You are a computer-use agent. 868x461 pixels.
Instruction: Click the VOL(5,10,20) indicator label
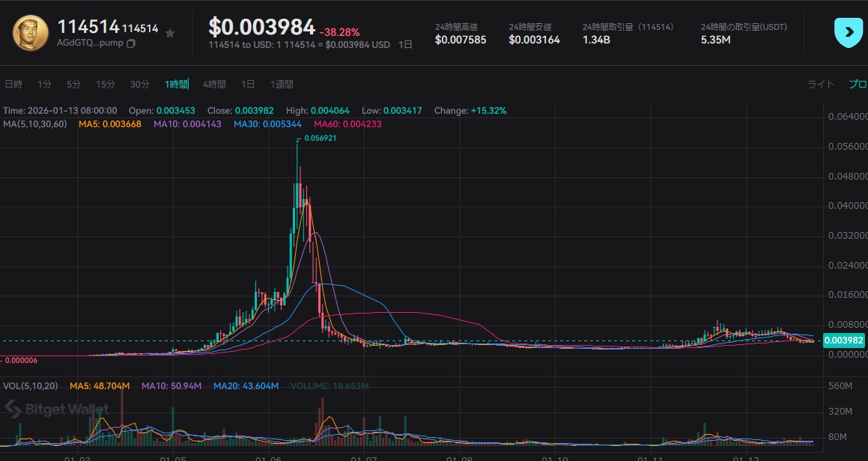[29, 386]
